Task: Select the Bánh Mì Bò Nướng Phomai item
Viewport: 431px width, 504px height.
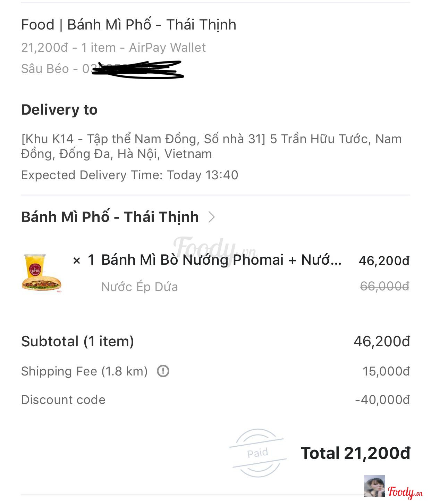Action: pyautogui.click(x=221, y=260)
